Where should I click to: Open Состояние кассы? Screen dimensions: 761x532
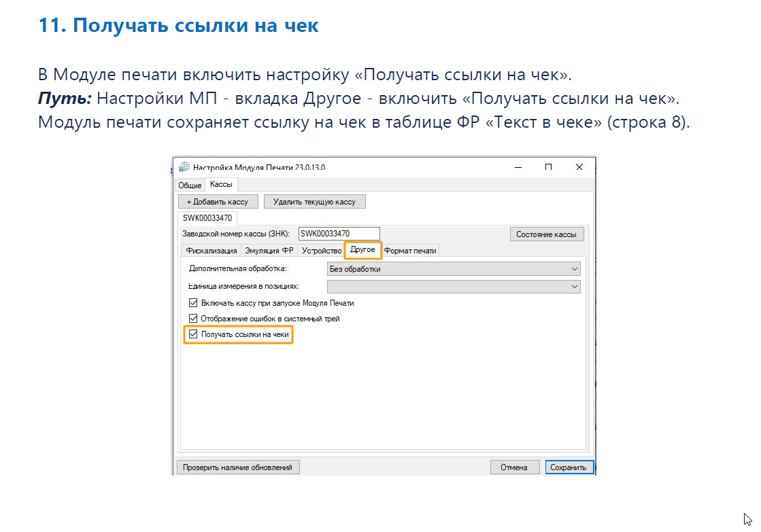pyautogui.click(x=547, y=234)
